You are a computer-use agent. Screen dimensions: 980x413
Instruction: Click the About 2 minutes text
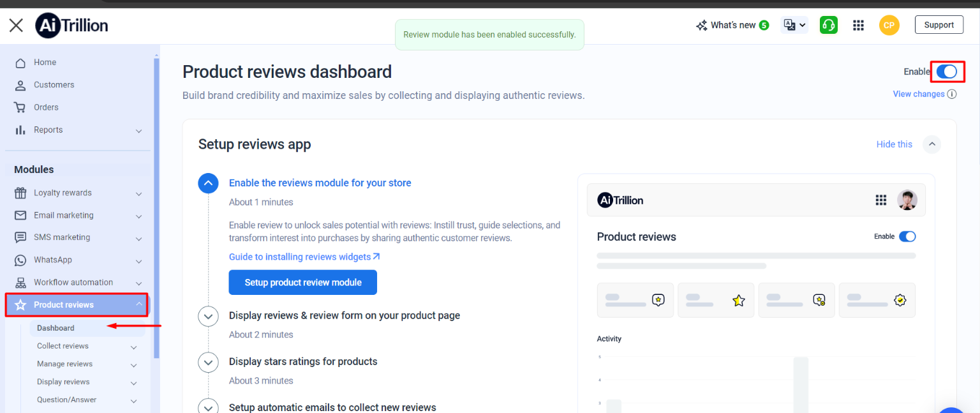pos(261,334)
